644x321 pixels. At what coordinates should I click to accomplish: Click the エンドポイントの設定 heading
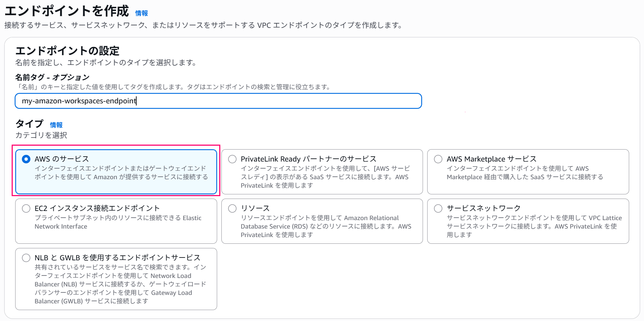pyautogui.click(x=67, y=51)
